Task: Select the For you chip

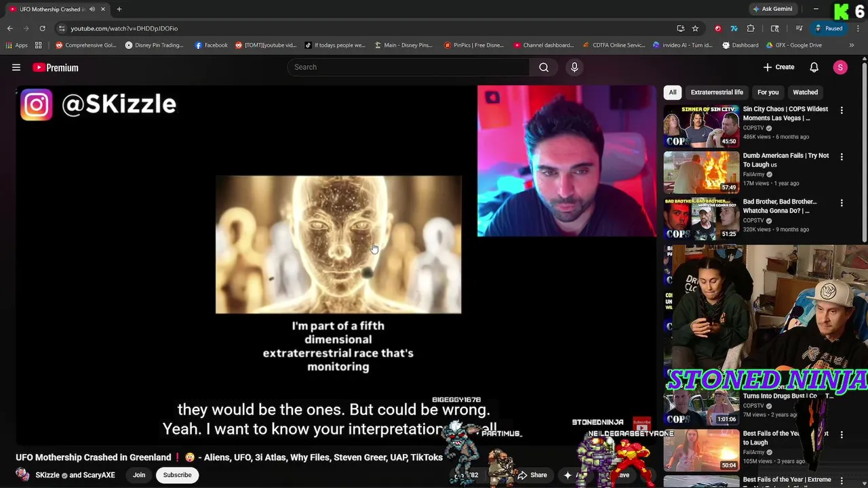Action: coord(768,92)
